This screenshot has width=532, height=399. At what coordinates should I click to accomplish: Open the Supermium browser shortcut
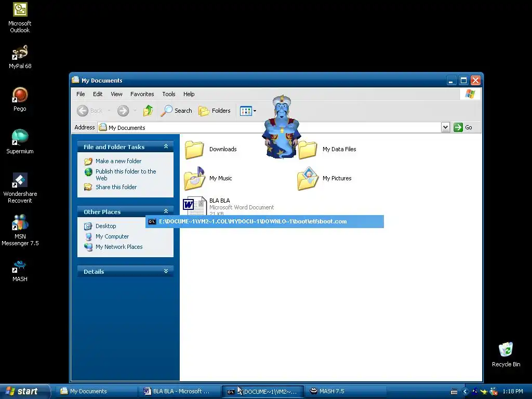click(x=20, y=142)
